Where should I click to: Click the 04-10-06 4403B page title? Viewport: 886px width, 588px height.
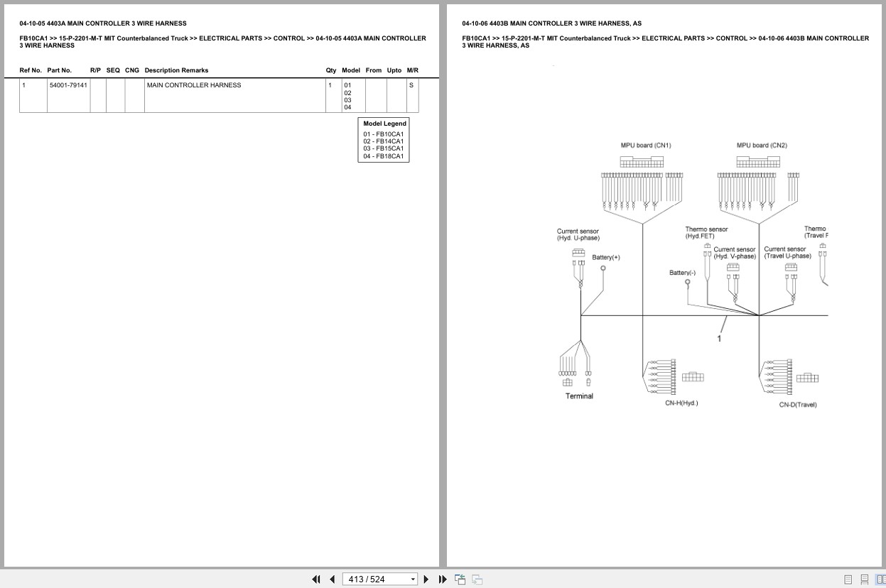pyautogui.click(x=551, y=23)
